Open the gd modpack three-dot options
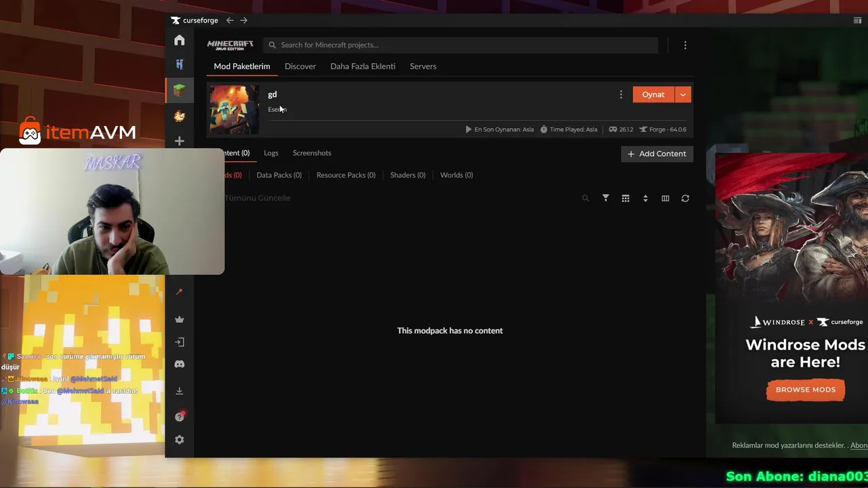 [620, 95]
